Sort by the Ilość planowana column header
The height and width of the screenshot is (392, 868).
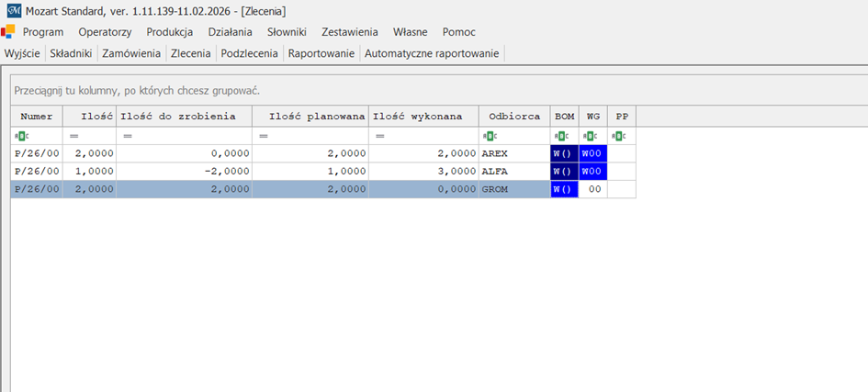click(310, 117)
